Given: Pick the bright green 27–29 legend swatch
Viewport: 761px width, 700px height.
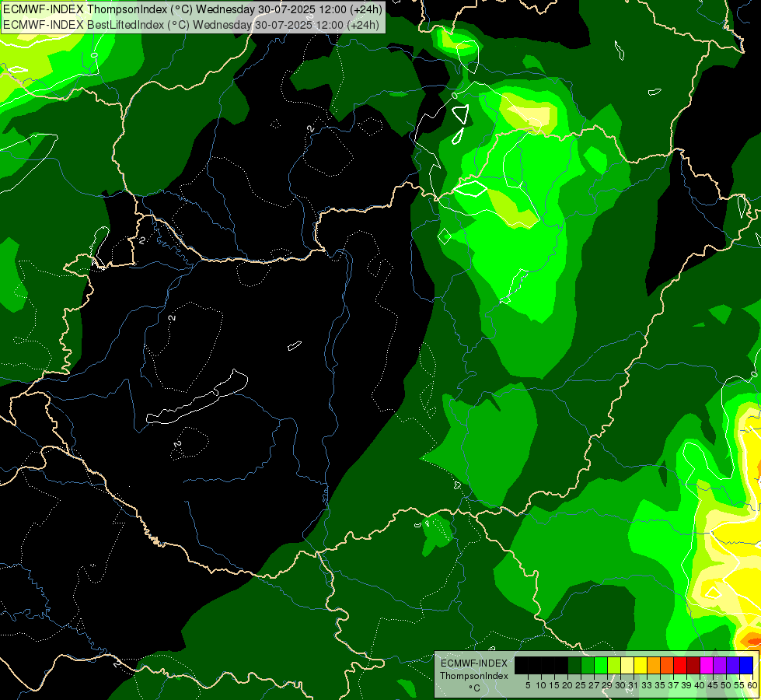Looking at the screenshot, I should coord(601,665).
